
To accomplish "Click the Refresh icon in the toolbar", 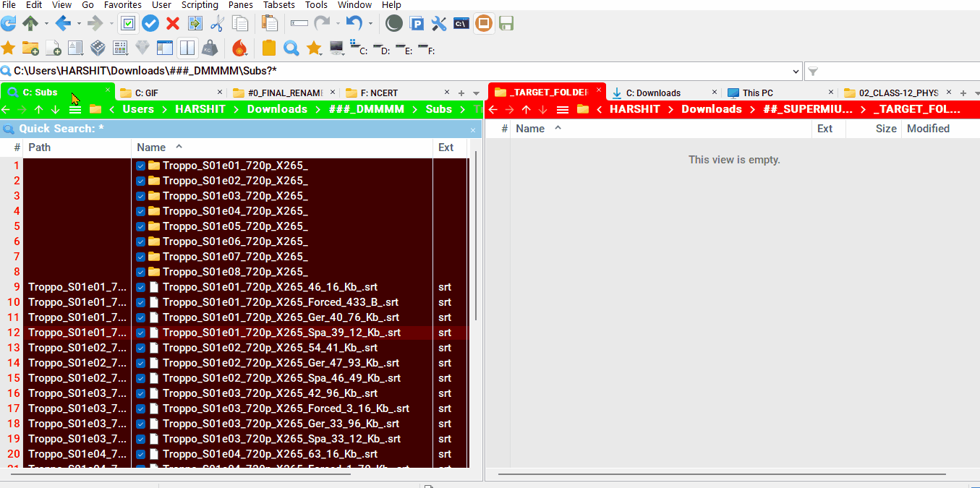I will [9, 24].
